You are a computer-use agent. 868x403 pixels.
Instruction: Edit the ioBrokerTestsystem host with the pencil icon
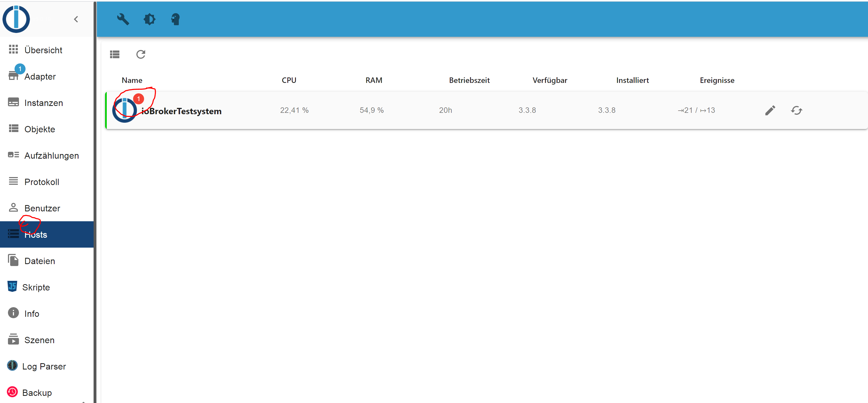click(x=771, y=110)
